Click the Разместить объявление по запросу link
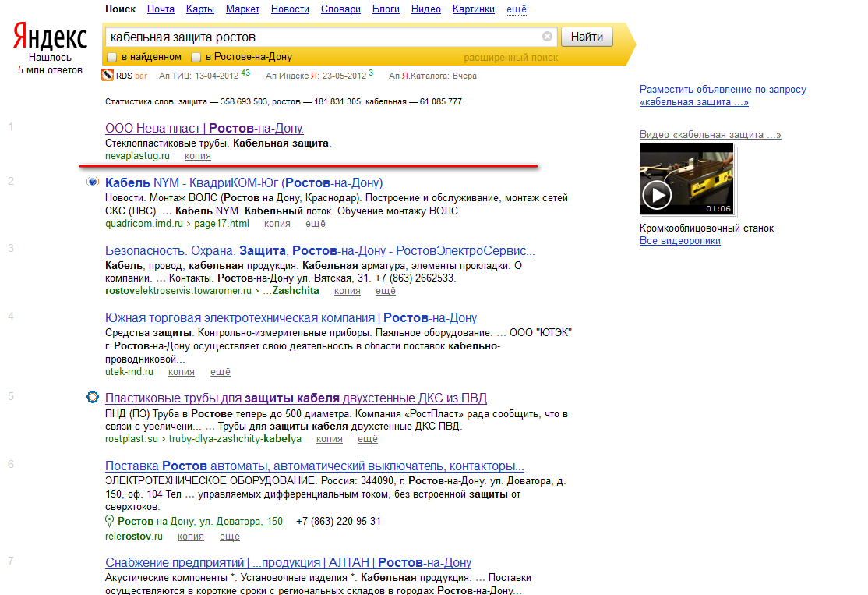Screen dimensions: 868x595 pyautogui.click(x=722, y=95)
